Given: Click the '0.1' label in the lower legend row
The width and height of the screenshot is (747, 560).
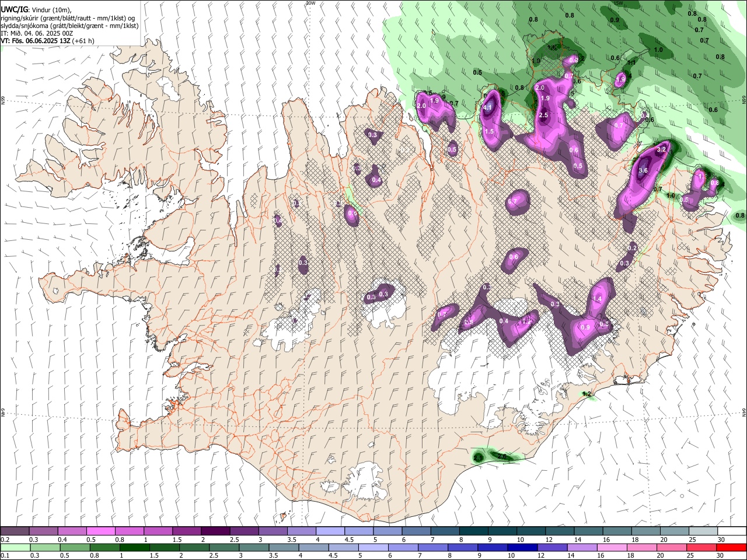Looking at the screenshot, I should (x=5, y=556).
